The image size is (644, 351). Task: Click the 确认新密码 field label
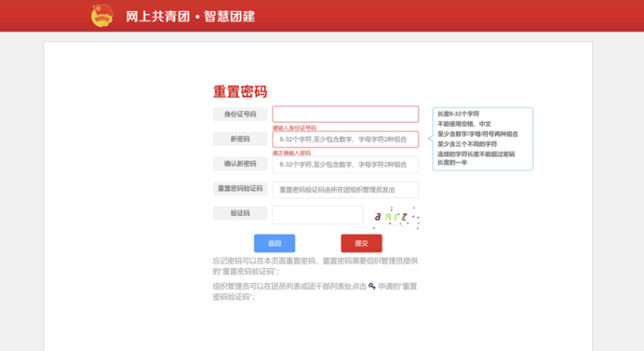click(x=240, y=164)
